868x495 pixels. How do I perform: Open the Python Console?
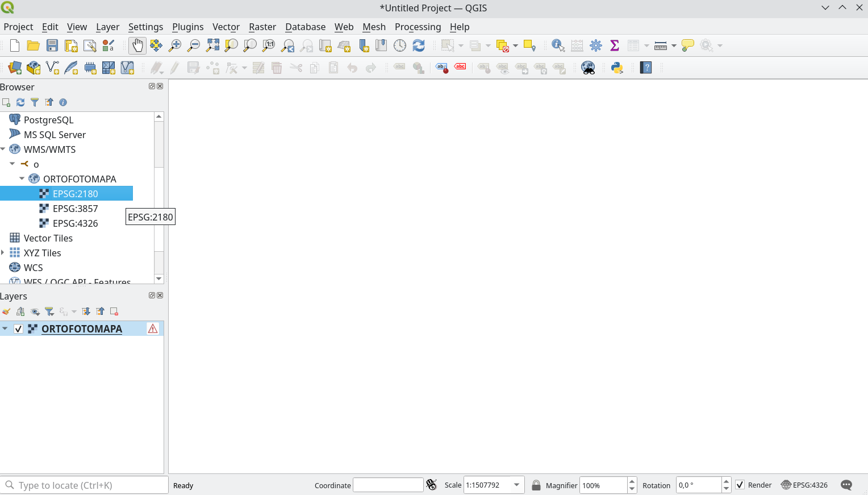coord(617,68)
